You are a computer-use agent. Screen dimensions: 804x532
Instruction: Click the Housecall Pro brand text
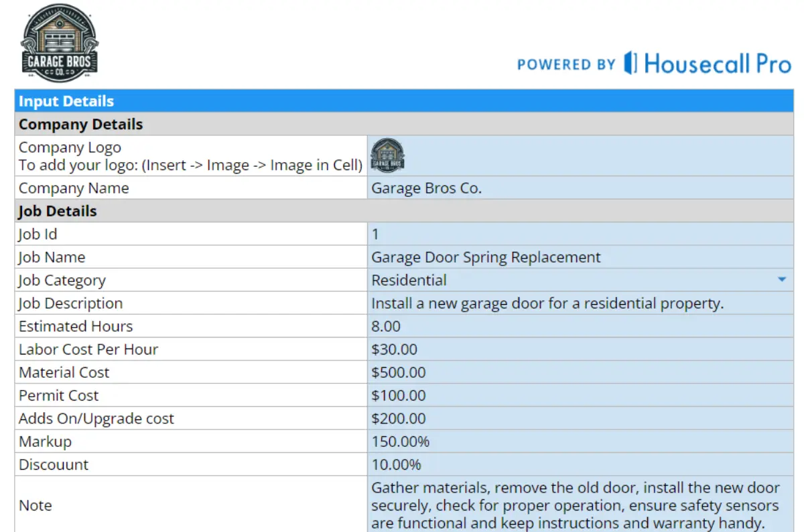[717, 64]
